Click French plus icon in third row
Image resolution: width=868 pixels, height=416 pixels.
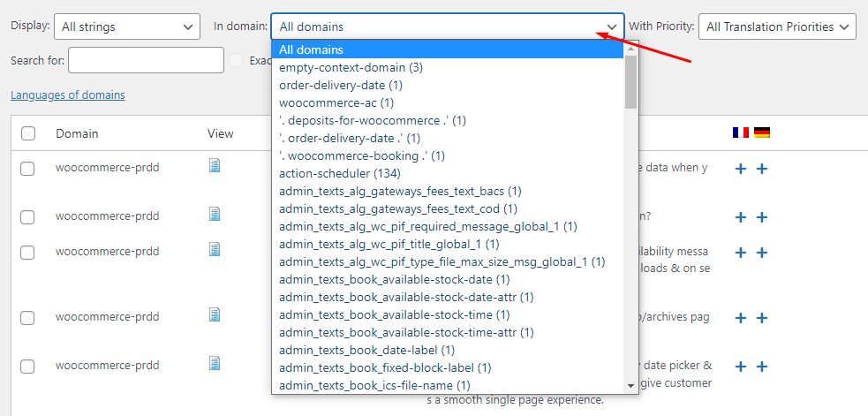[x=741, y=253]
